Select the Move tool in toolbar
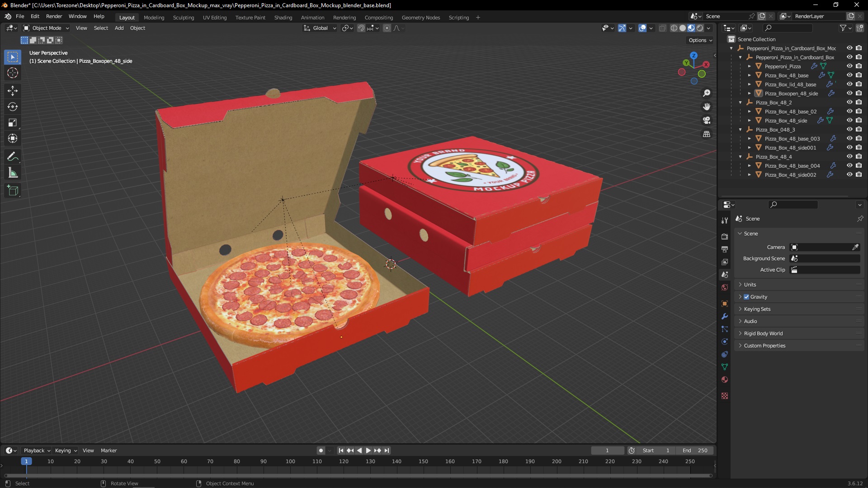 [x=13, y=91]
